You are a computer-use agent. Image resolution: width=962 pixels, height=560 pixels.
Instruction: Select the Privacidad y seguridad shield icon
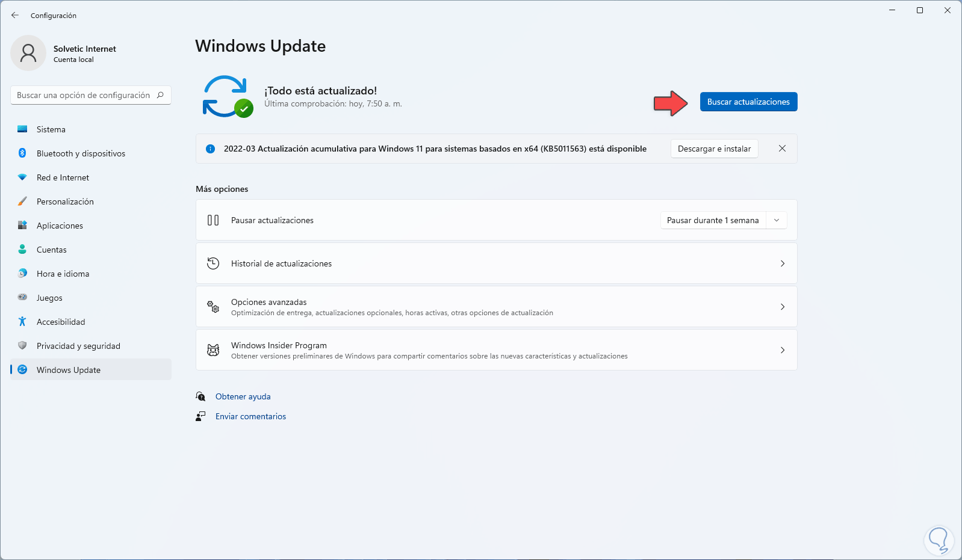(22, 345)
